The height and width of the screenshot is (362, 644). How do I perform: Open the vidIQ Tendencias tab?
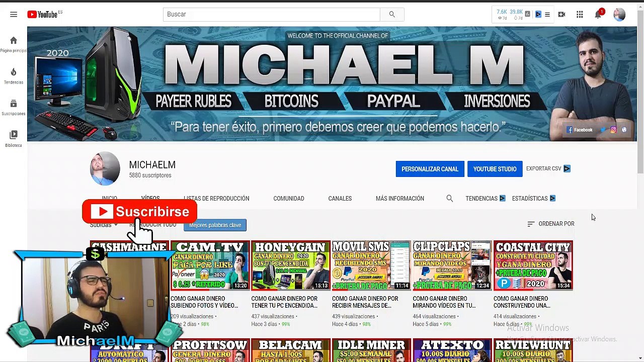point(485,199)
